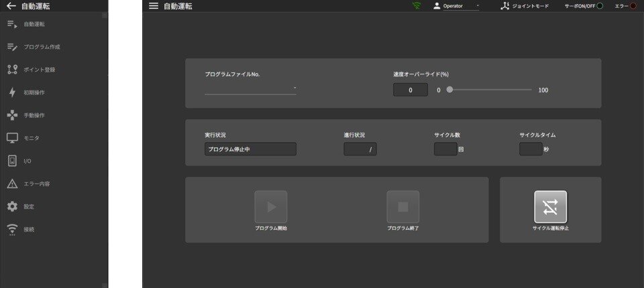Image resolution: width=644 pixels, height=288 pixels.
Task: Click the 実行状況 field showing プログラム停止中
Action: pyautogui.click(x=250, y=149)
